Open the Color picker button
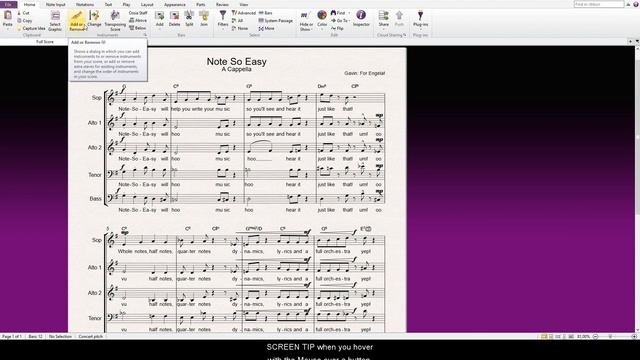The height and width of the screenshot is (360, 640). pyautogui.click(x=322, y=19)
